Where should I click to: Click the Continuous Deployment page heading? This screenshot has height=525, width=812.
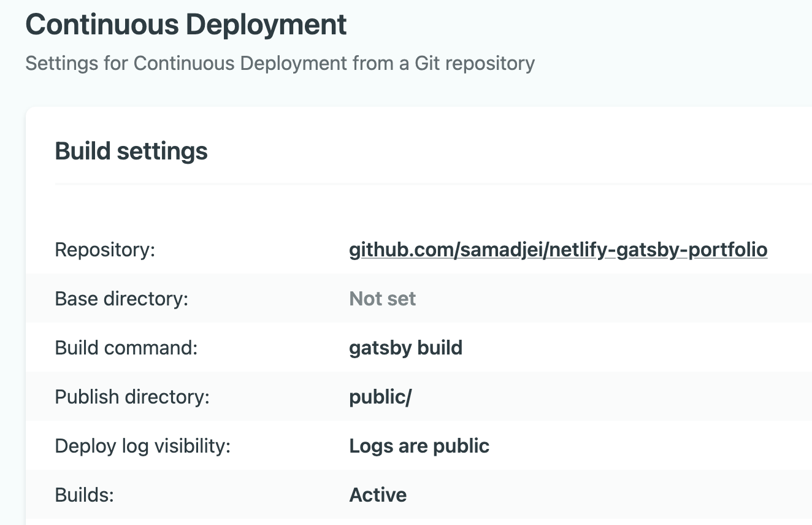tap(186, 25)
